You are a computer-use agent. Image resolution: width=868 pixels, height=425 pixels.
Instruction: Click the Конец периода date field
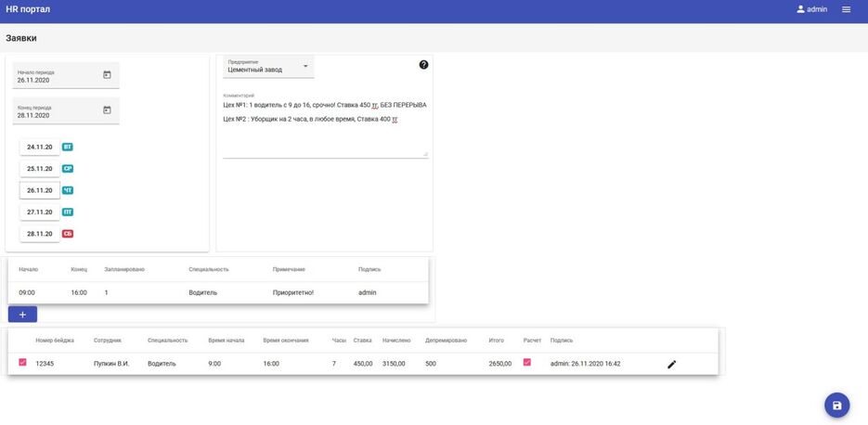tap(66, 110)
